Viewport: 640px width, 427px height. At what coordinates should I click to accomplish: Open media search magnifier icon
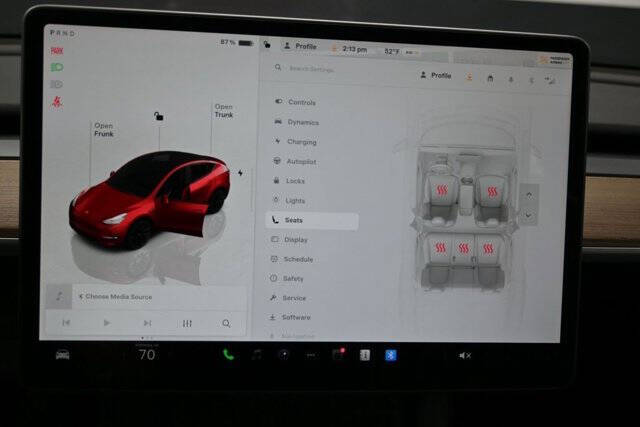(x=226, y=324)
